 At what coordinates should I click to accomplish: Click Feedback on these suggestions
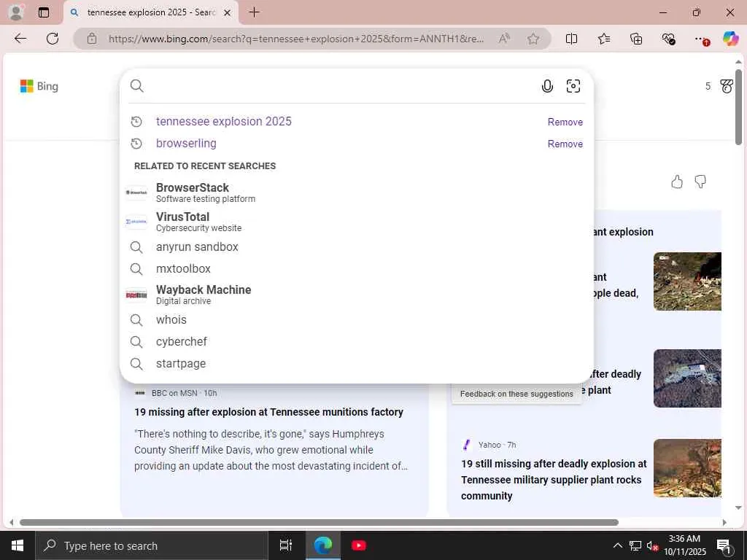(x=516, y=394)
